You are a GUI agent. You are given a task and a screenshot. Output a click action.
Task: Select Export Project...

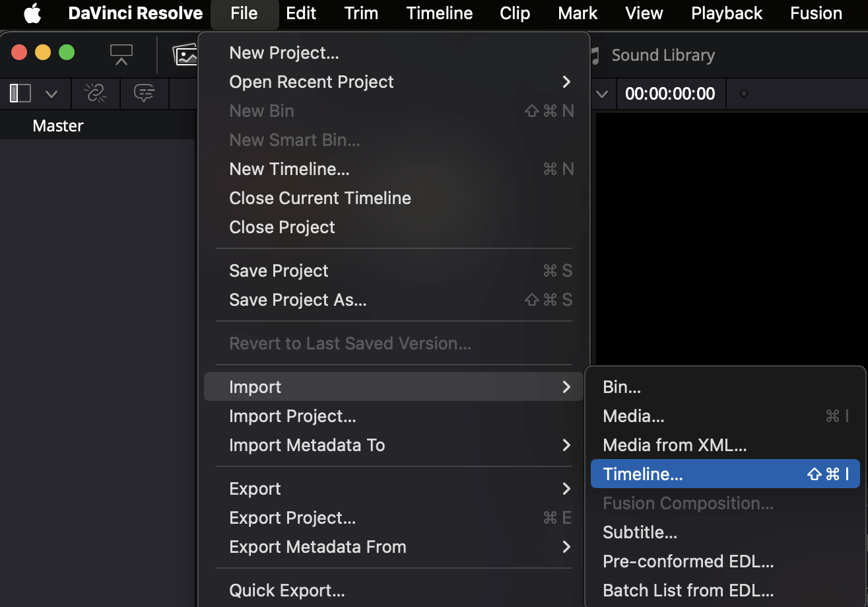point(393,518)
